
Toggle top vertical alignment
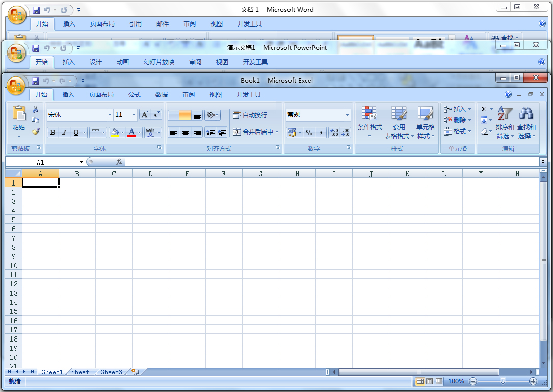(x=173, y=115)
